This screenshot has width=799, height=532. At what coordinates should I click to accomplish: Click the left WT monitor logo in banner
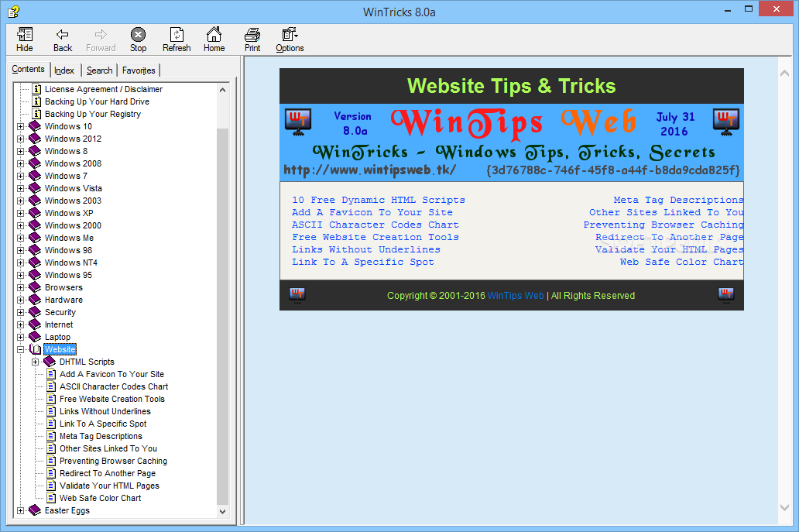298,122
